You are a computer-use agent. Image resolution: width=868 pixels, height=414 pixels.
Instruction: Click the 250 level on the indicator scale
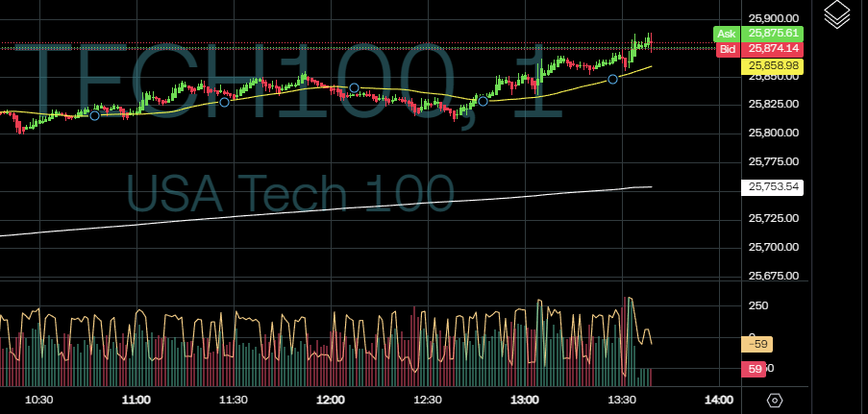point(757,305)
